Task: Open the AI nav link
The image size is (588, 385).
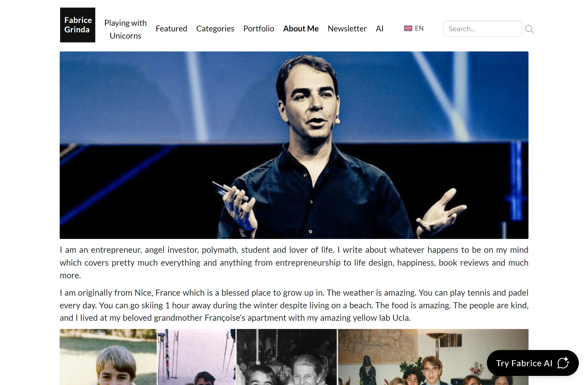Action: point(380,29)
